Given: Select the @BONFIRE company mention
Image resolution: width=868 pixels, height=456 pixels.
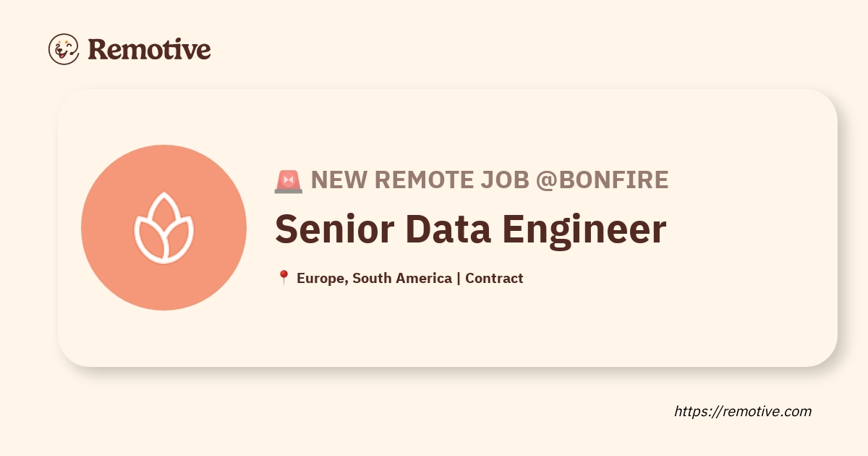Looking at the screenshot, I should click(x=602, y=180).
